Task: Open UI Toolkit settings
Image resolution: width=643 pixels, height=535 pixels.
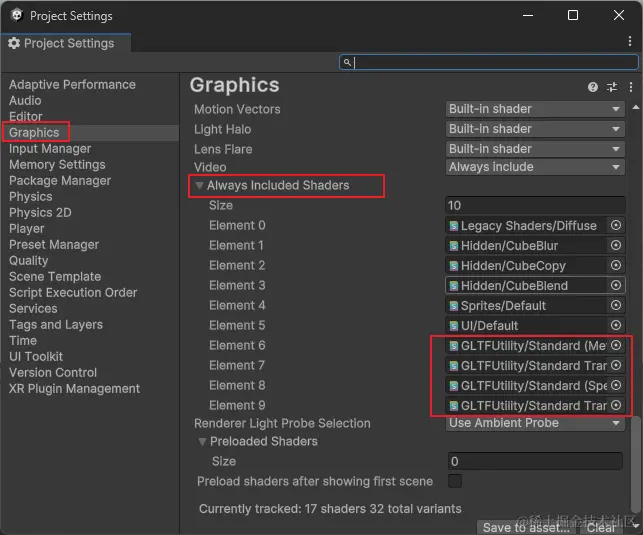Action: (36, 356)
